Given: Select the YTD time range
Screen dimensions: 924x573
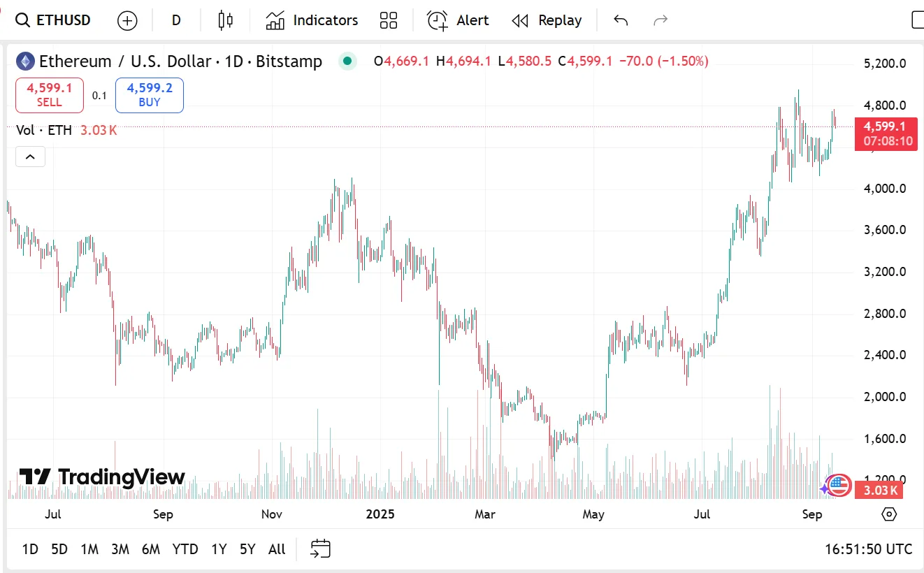Looking at the screenshot, I should tap(185, 549).
